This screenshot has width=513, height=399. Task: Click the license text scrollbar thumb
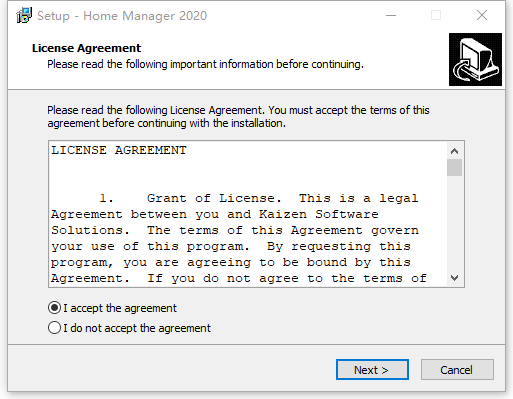click(454, 167)
